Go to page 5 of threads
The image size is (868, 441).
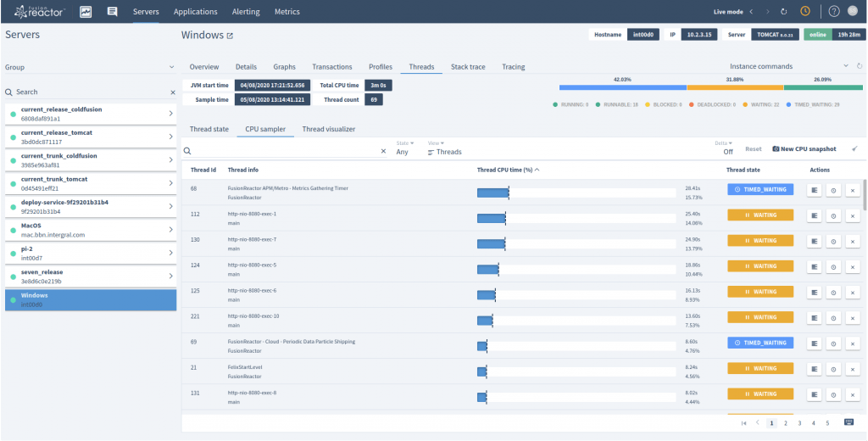pos(827,423)
